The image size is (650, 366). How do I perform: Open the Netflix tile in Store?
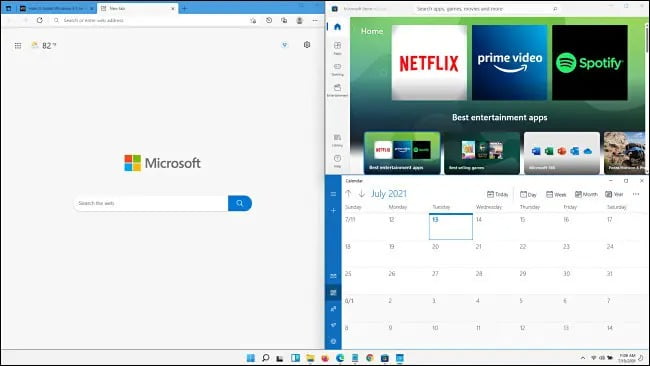coord(429,62)
